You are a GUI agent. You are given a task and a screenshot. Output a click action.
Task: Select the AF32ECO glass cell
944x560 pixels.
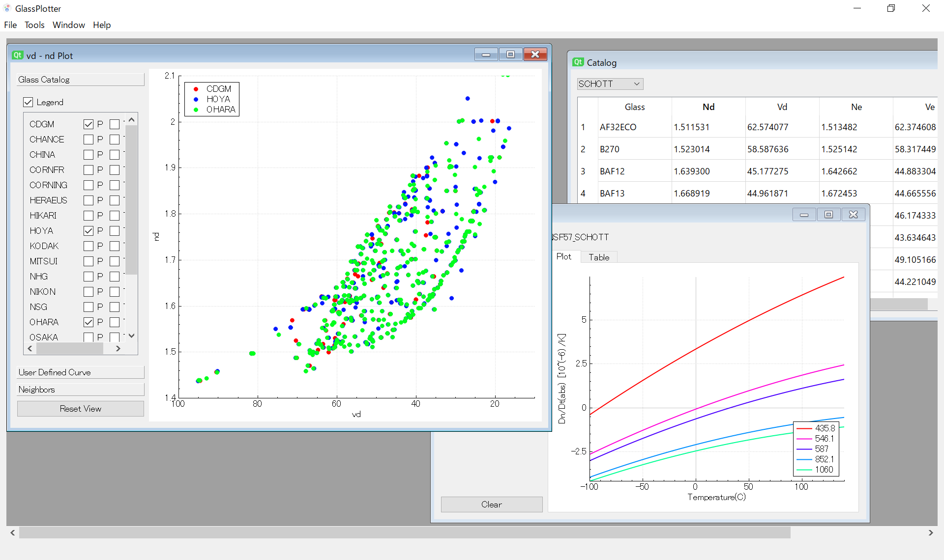[x=635, y=127]
